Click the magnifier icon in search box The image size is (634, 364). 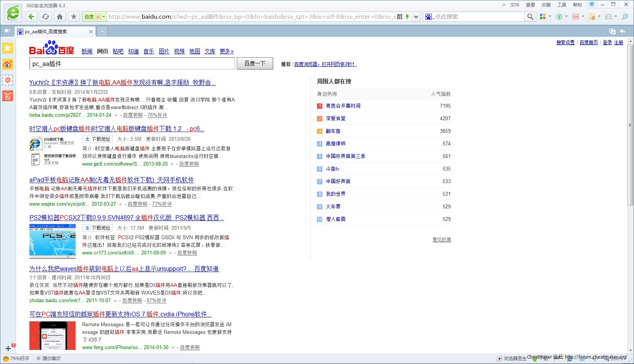[530, 16]
